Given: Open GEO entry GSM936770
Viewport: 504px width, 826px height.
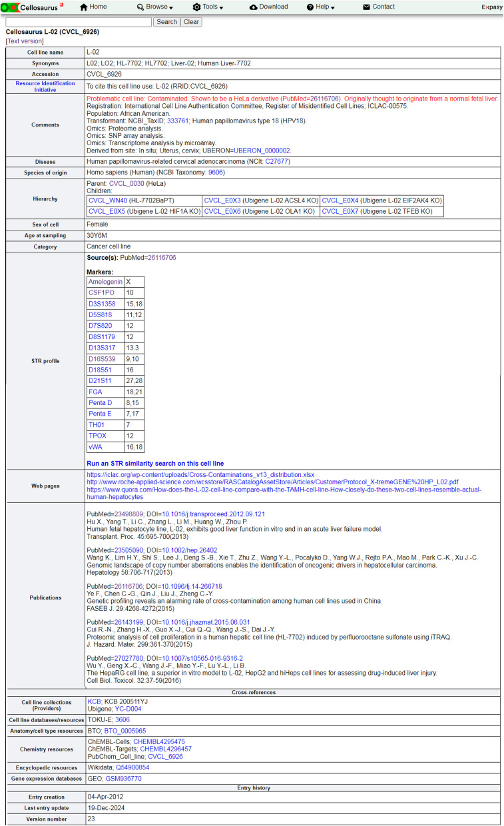Looking at the screenshot, I should coord(123,778).
